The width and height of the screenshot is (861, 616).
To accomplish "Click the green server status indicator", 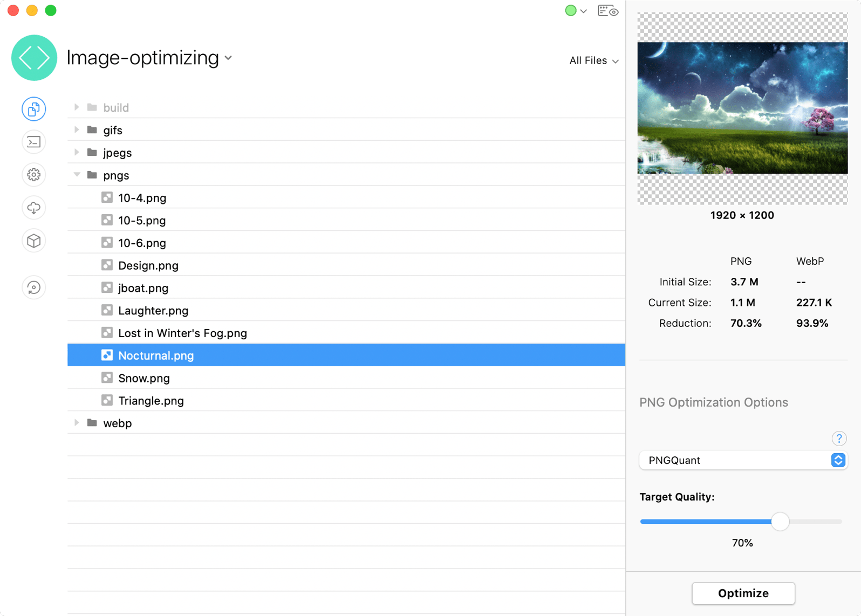I will [570, 11].
